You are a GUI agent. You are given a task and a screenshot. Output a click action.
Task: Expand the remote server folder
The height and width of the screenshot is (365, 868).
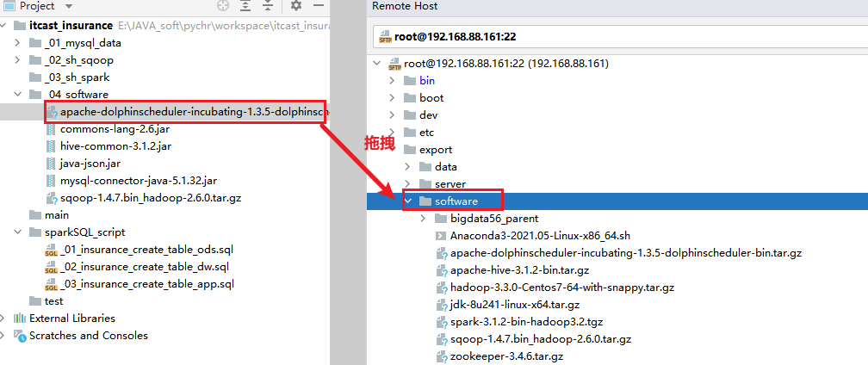pyautogui.click(x=408, y=183)
